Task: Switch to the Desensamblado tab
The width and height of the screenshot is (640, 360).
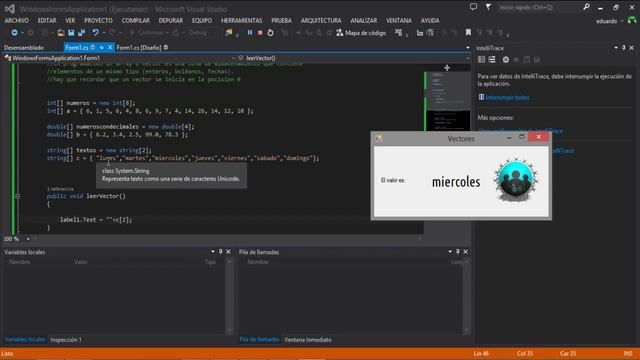Action: [24, 48]
